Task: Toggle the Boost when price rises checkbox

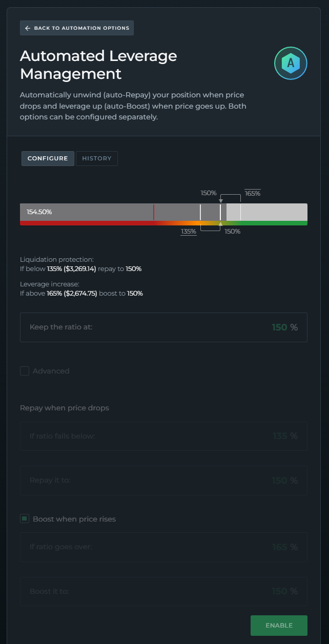Action: [25, 519]
